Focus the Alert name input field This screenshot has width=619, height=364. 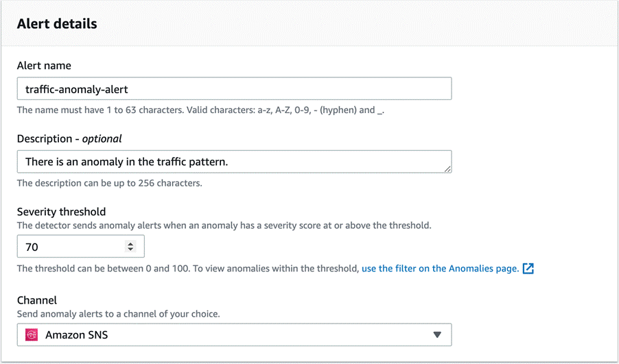[x=234, y=89]
